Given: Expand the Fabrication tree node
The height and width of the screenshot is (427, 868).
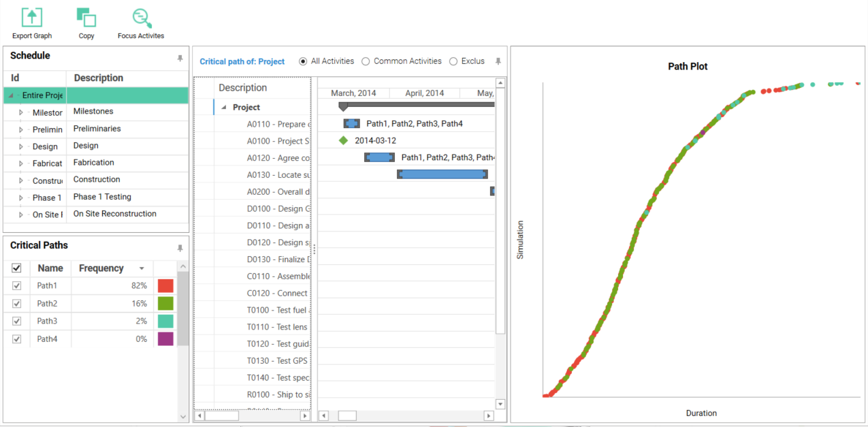Looking at the screenshot, I should pos(21,164).
